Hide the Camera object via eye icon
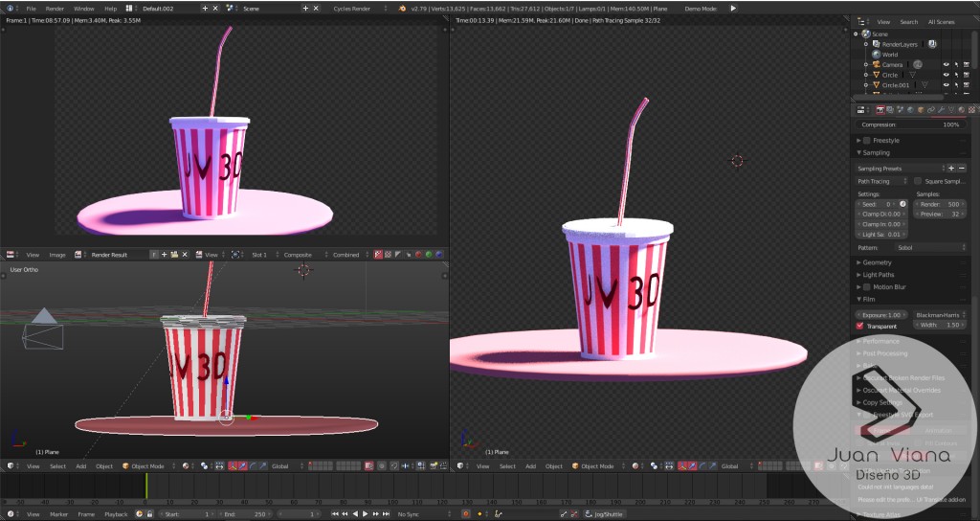This screenshot has width=980, height=521. pyautogui.click(x=946, y=65)
